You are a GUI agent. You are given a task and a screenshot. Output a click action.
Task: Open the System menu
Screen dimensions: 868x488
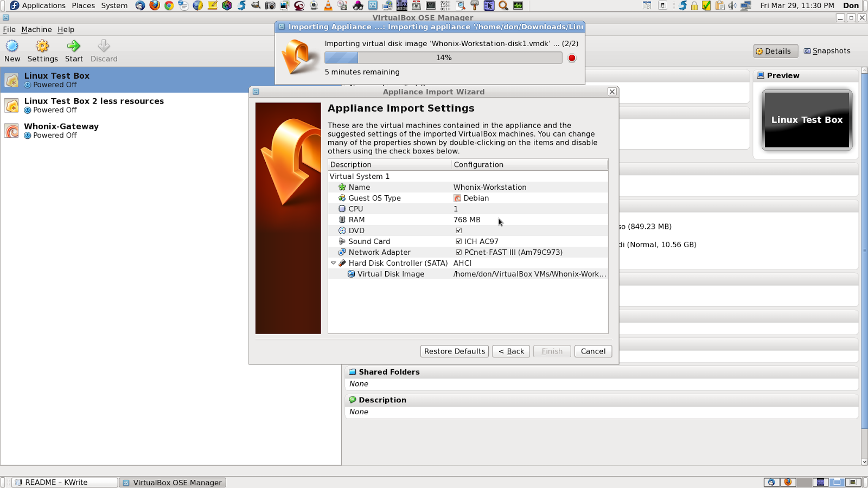pyautogui.click(x=114, y=5)
